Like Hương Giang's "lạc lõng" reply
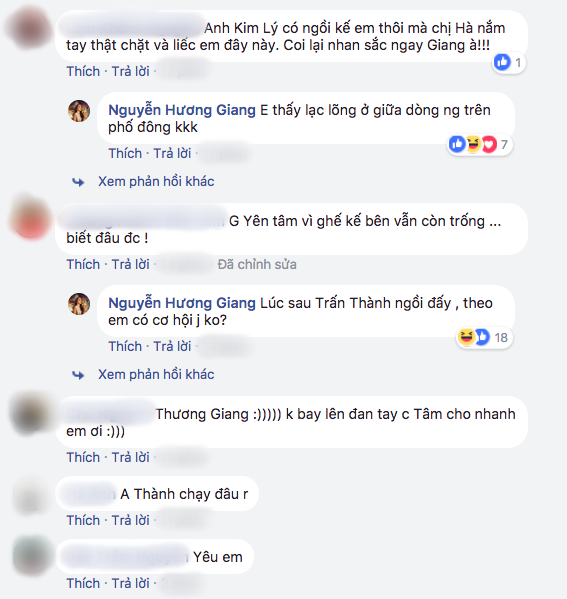Viewport: 567px width, 599px height. [125, 154]
